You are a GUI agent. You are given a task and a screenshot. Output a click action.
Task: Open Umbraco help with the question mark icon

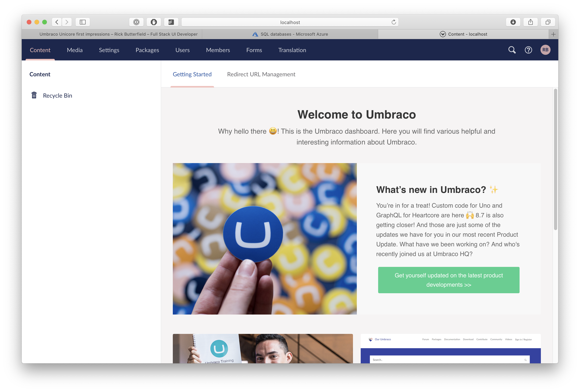coord(528,50)
